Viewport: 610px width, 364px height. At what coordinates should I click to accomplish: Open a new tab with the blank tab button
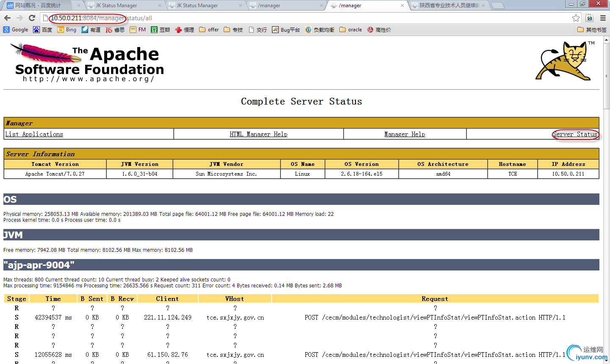[497, 6]
